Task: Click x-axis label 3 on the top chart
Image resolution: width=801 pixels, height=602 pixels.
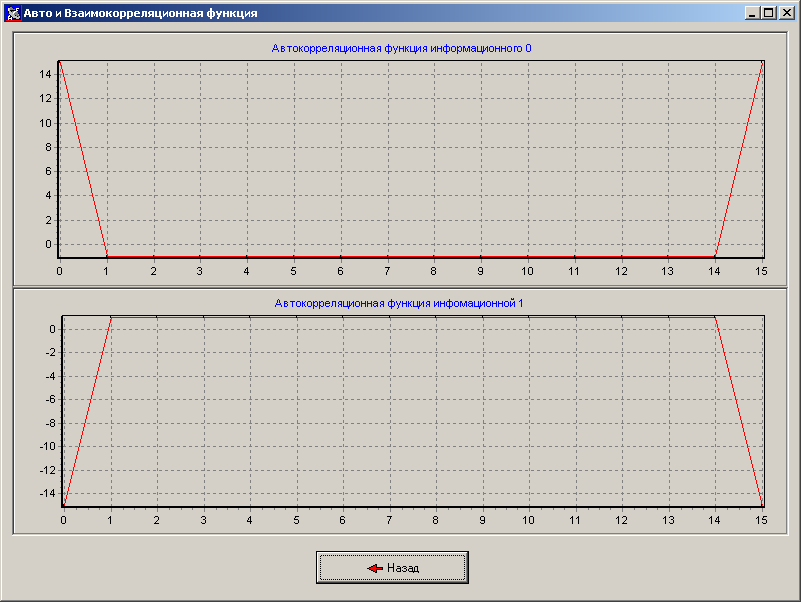Action: click(x=200, y=271)
